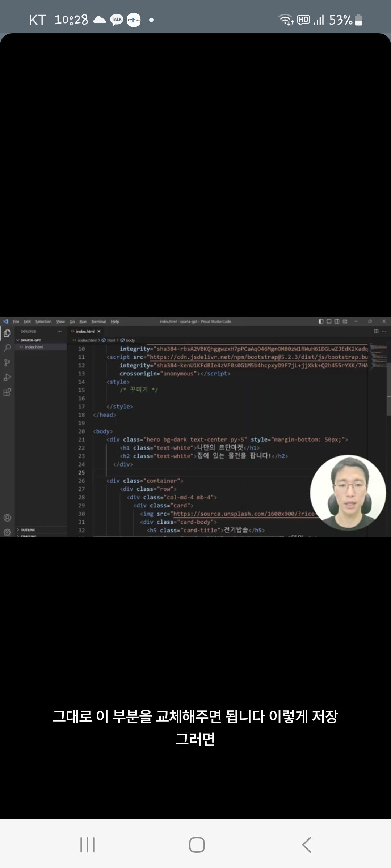The width and height of the screenshot is (391, 868).
Task: Click the EXPLORER panel heading
Action: pos(28,331)
